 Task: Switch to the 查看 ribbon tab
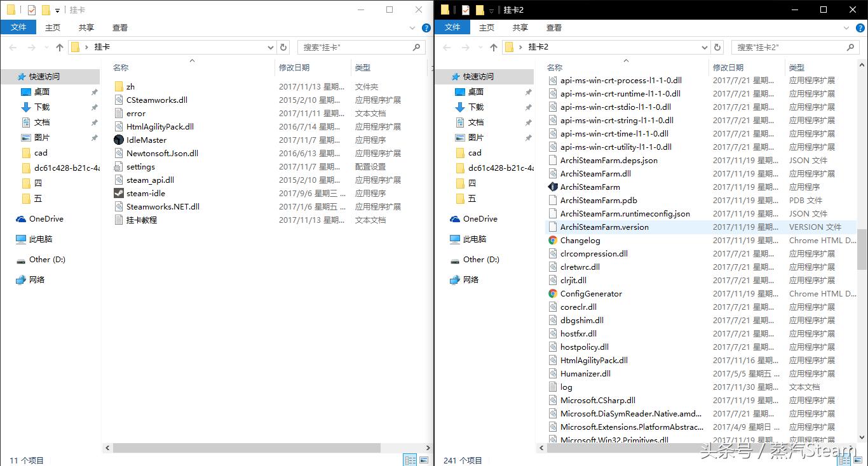coord(120,27)
